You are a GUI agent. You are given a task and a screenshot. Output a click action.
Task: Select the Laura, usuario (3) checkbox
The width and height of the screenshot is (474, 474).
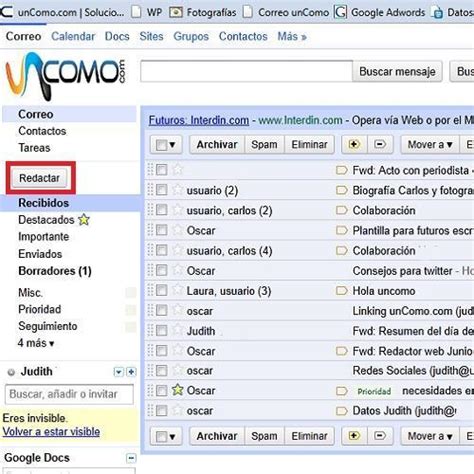pyautogui.click(x=162, y=291)
